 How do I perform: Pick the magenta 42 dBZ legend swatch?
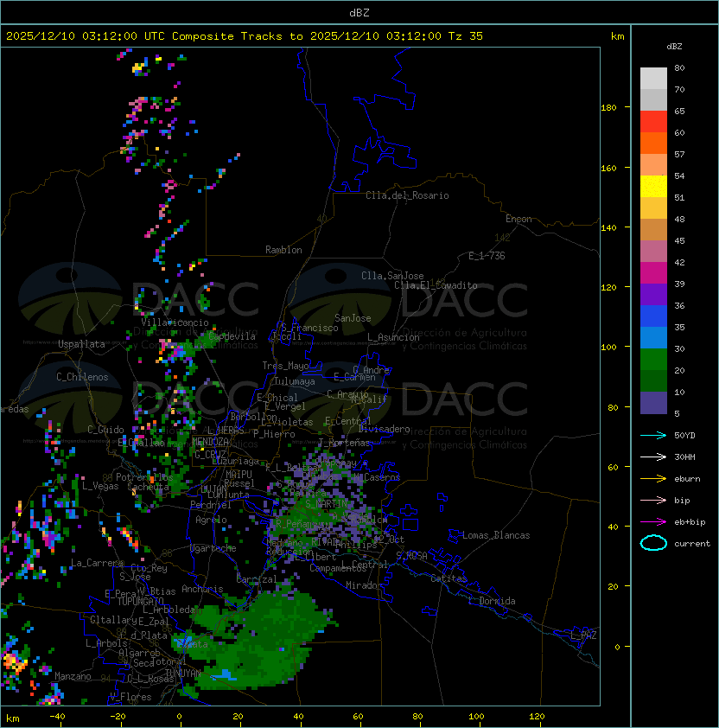pos(653,272)
